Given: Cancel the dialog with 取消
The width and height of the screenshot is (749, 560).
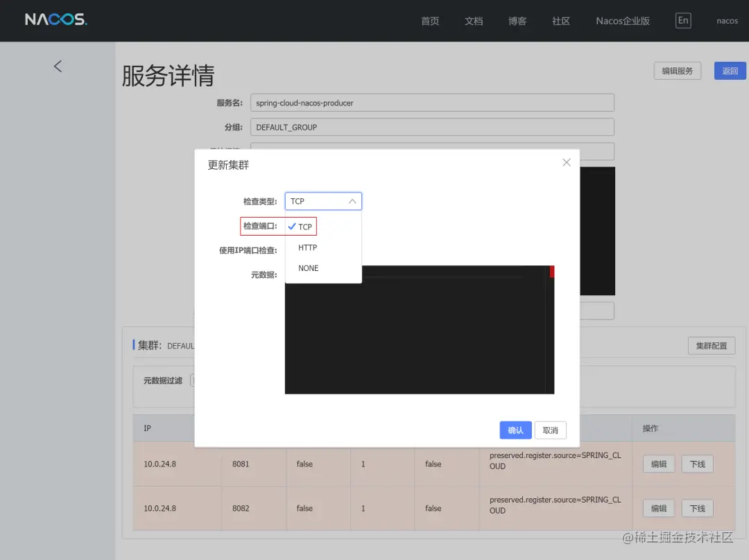Looking at the screenshot, I should (550, 430).
